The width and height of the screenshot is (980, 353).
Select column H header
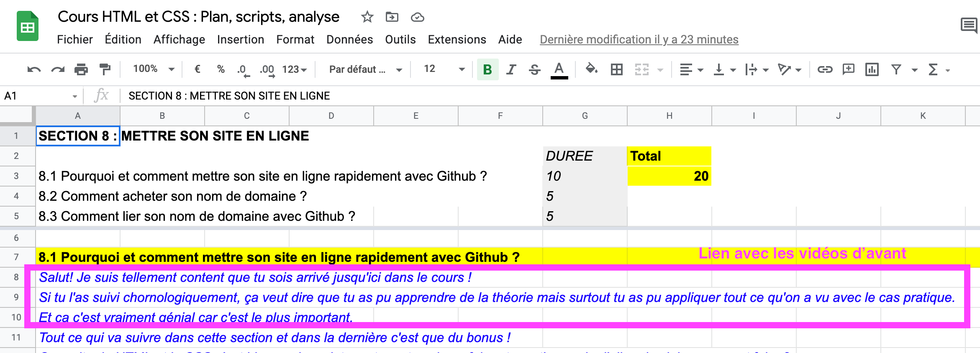tap(670, 116)
